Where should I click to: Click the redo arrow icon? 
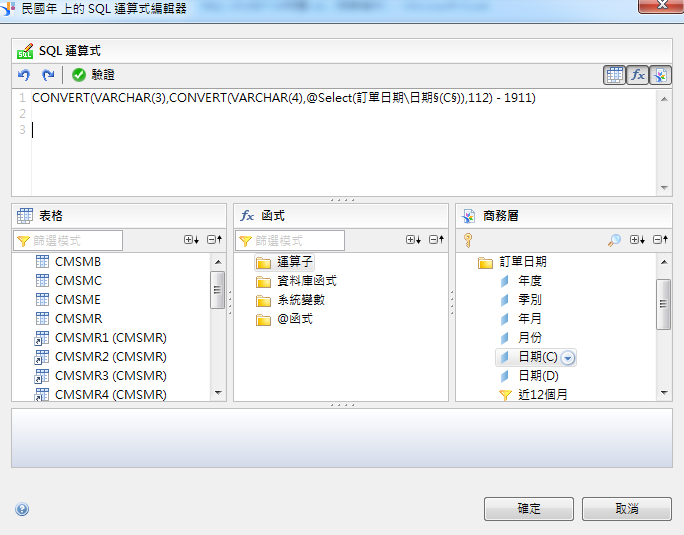(x=48, y=75)
